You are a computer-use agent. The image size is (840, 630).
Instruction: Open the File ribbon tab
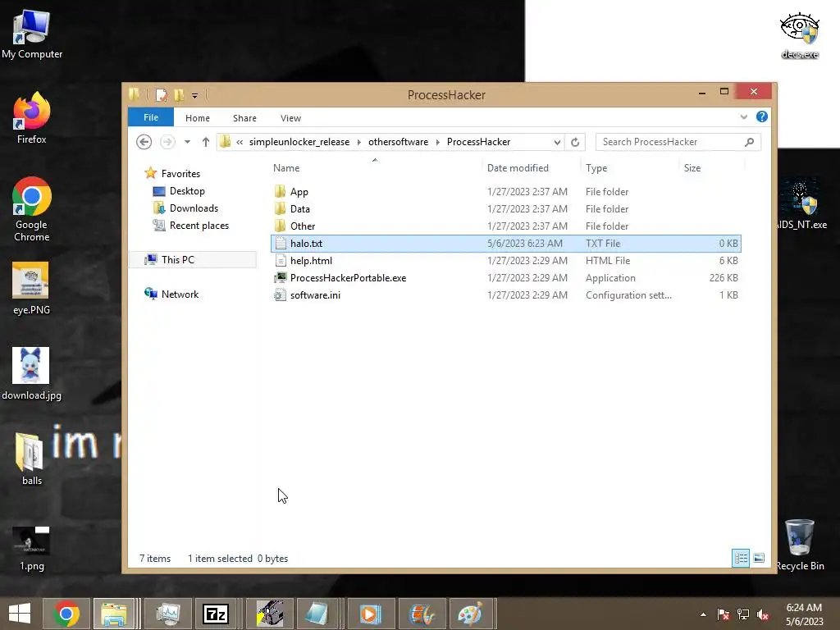[151, 117]
